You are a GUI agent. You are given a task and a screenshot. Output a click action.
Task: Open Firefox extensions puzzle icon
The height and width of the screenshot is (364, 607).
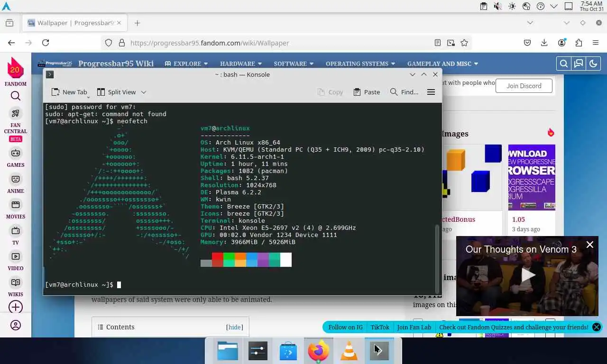click(579, 43)
